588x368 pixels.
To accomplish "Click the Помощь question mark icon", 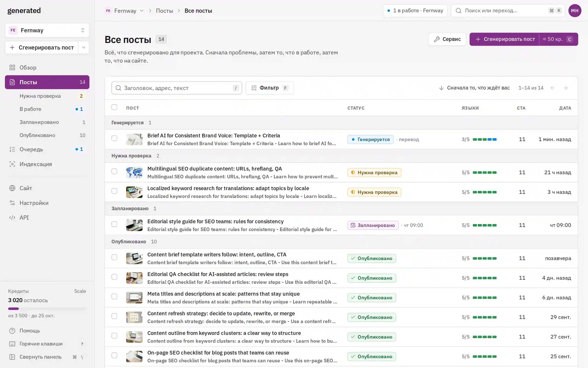I will 12,331.
